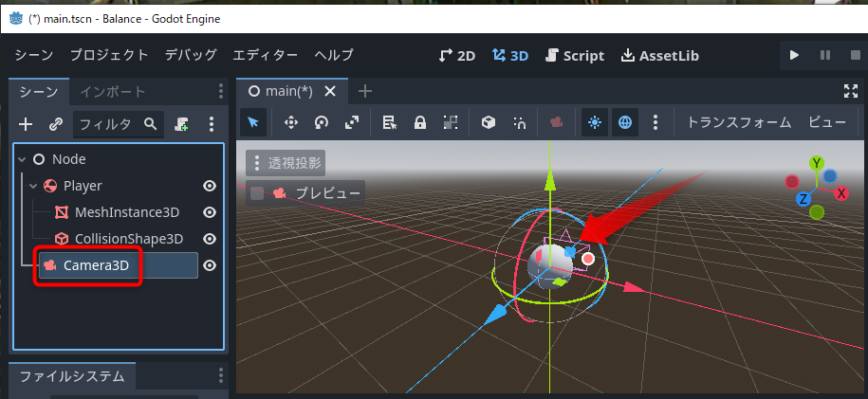Switch to the インポート dock tab
868x399 pixels.
113,91
